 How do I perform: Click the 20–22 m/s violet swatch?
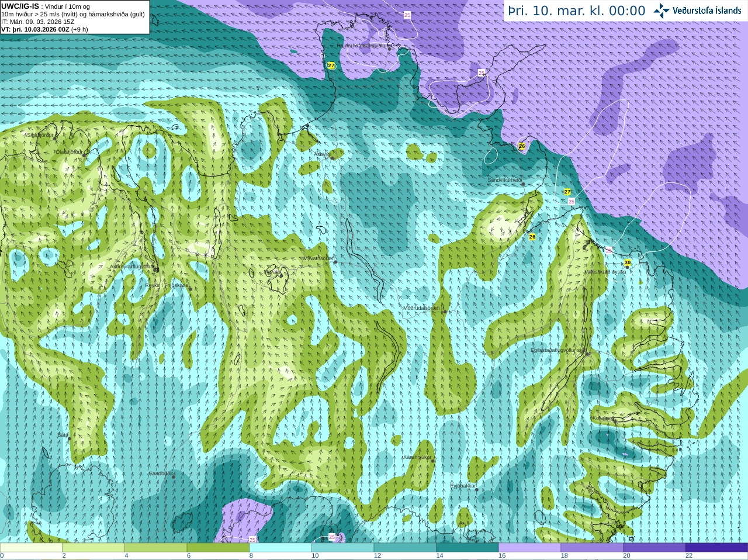click(654, 548)
